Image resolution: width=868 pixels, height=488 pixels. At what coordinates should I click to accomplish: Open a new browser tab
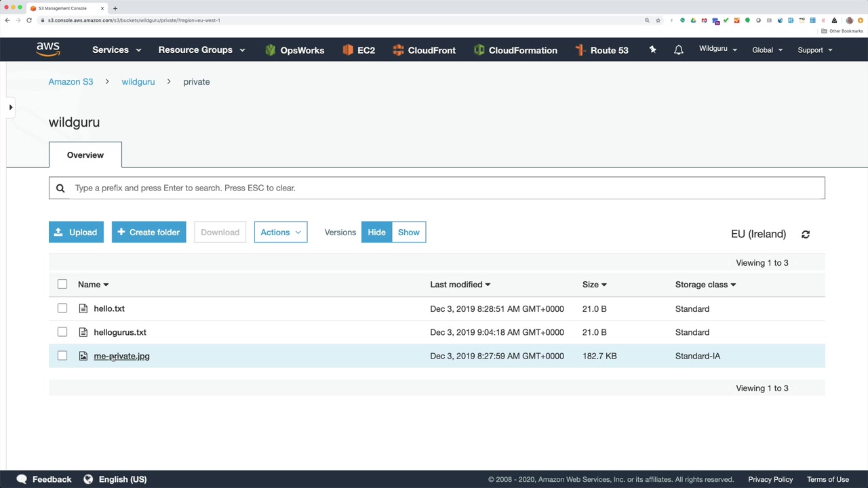coord(115,8)
